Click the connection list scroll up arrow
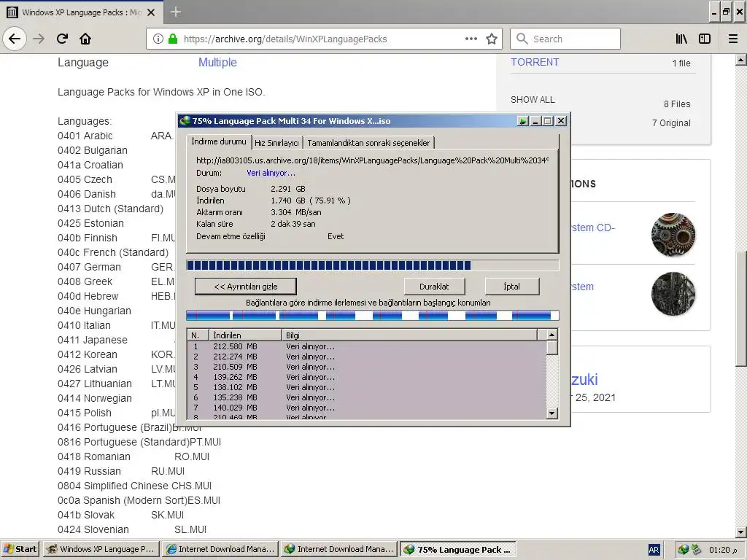 coord(551,335)
